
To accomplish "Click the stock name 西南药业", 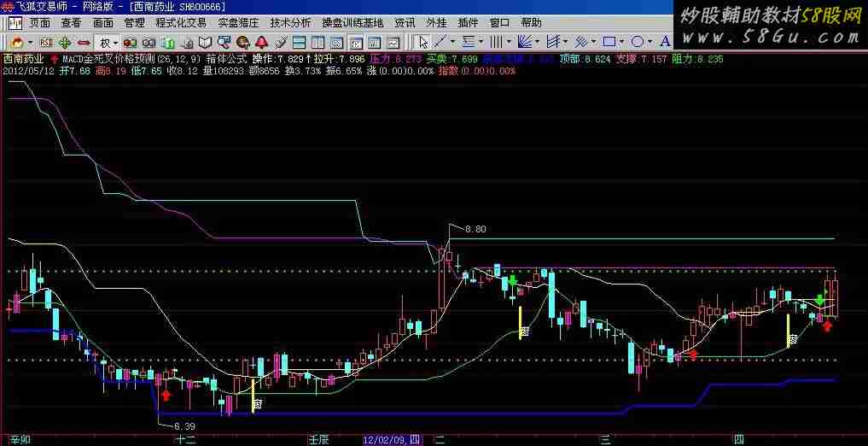I will point(23,59).
